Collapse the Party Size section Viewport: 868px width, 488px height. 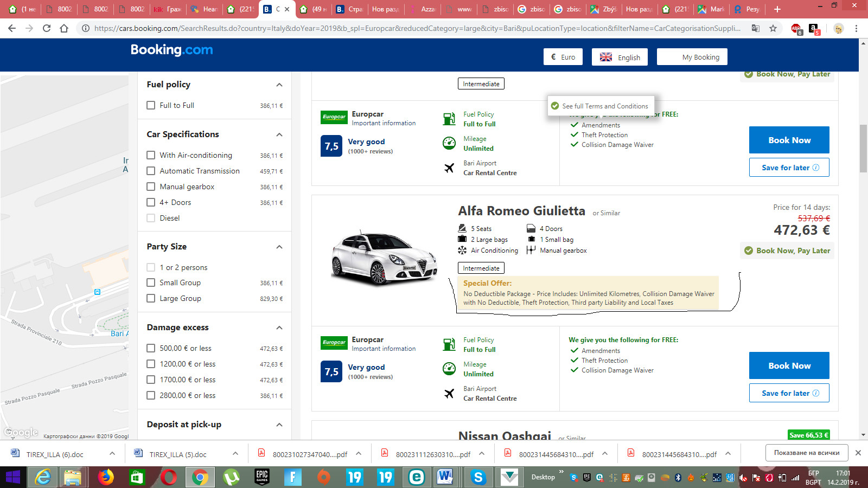[279, 247]
